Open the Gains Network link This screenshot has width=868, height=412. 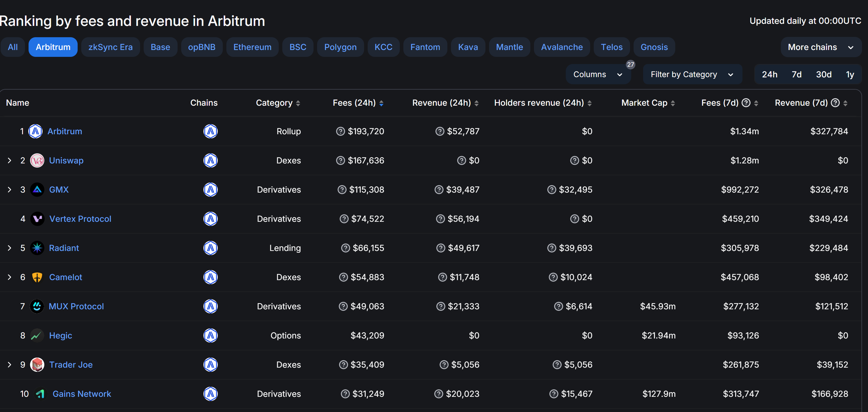pyautogui.click(x=82, y=394)
